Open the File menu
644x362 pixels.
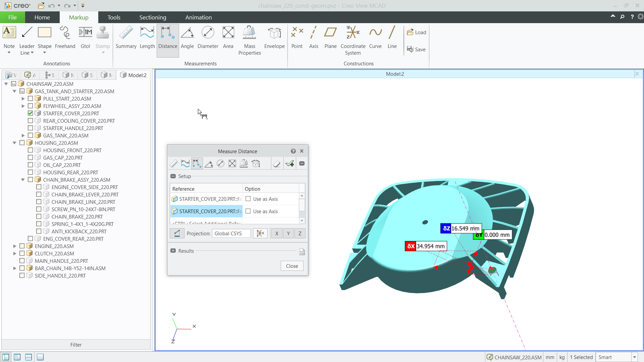click(12, 17)
